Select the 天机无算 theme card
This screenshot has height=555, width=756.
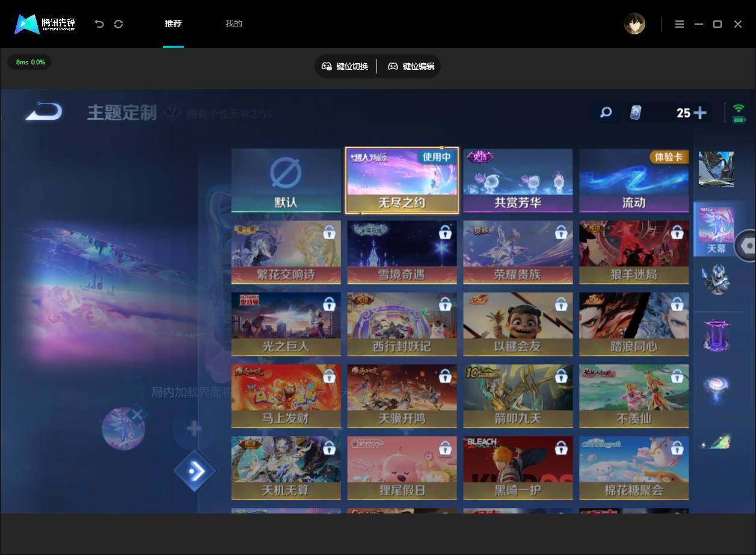pyautogui.click(x=286, y=468)
